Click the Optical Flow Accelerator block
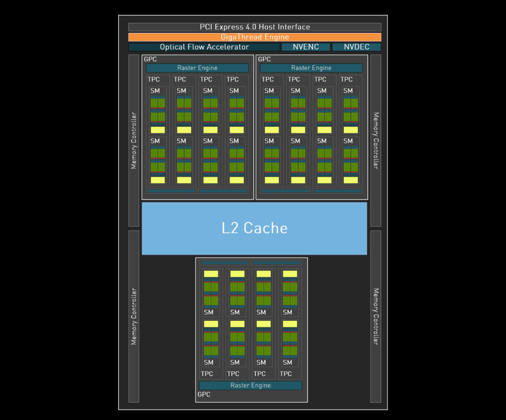 click(x=204, y=47)
